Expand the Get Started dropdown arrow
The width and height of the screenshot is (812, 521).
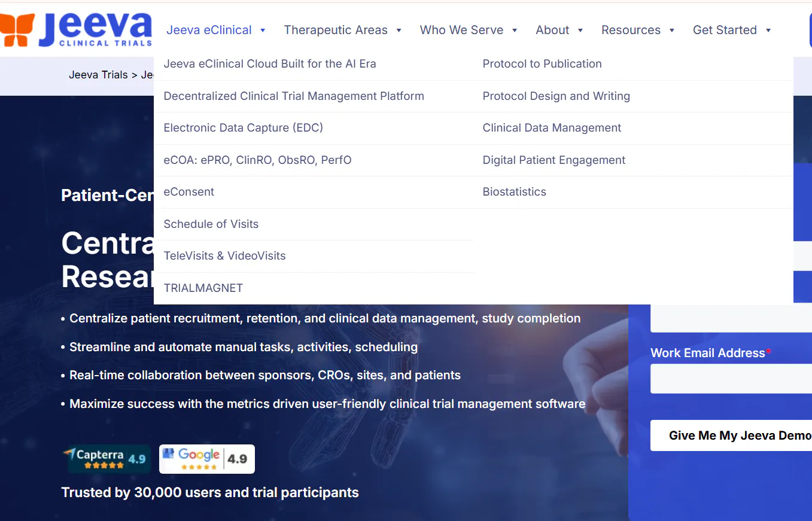tap(768, 31)
